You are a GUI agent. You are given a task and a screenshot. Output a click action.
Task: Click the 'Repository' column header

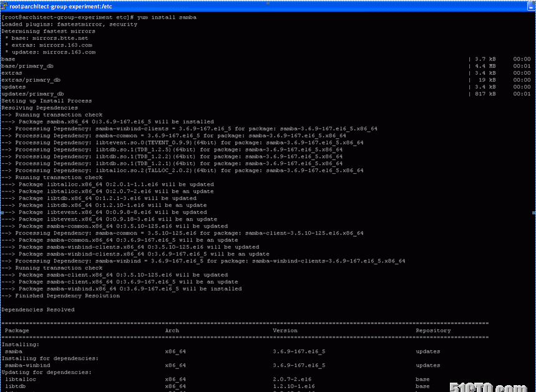click(434, 330)
